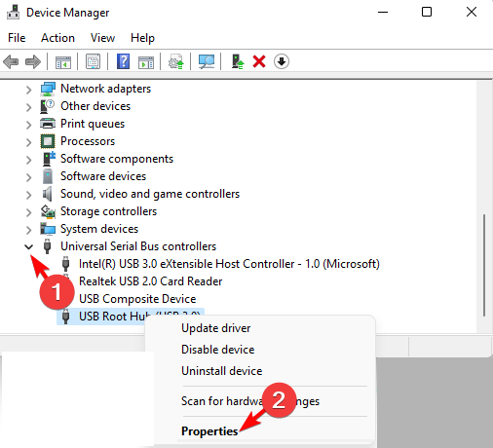Click the Update driver toolbar icon
Viewport: 493px width, 448px height.
point(175,61)
